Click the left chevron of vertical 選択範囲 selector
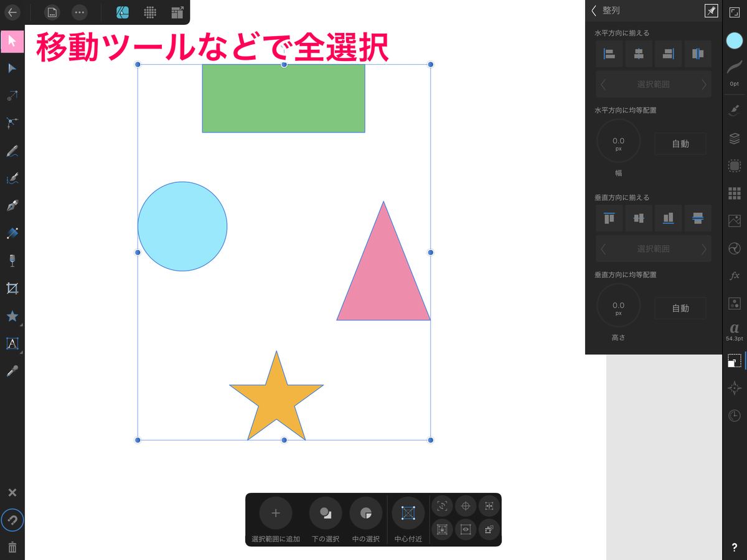This screenshot has height=560, width=747. click(x=603, y=248)
